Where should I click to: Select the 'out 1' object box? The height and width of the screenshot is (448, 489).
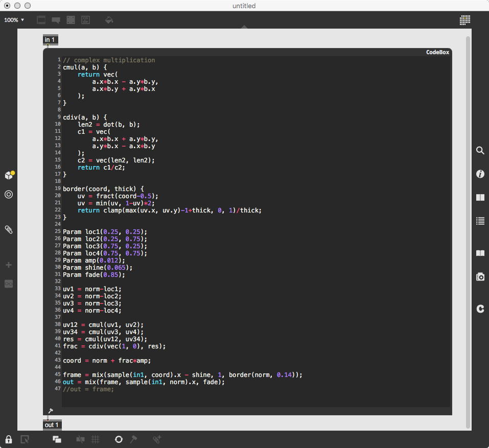click(x=52, y=425)
